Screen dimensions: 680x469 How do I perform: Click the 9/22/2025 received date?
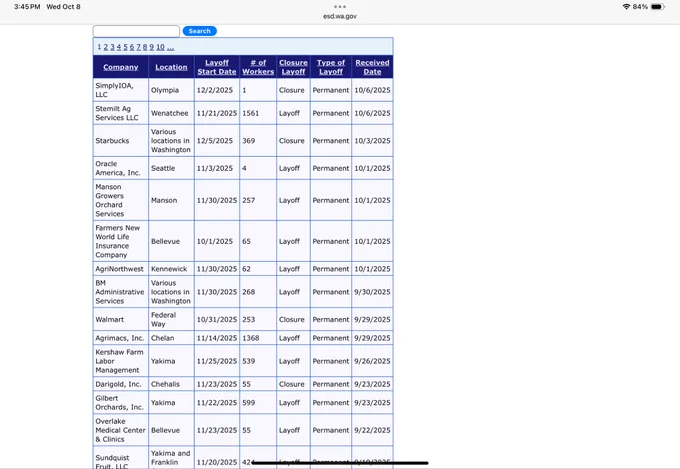(372, 430)
